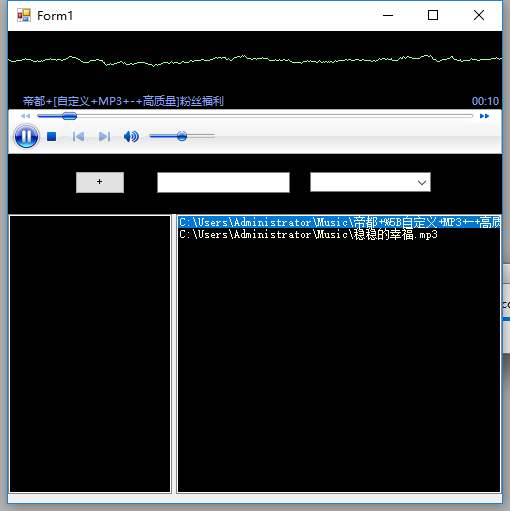Maximize the Form1 window
The width and height of the screenshot is (510, 511).
click(x=433, y=15)
